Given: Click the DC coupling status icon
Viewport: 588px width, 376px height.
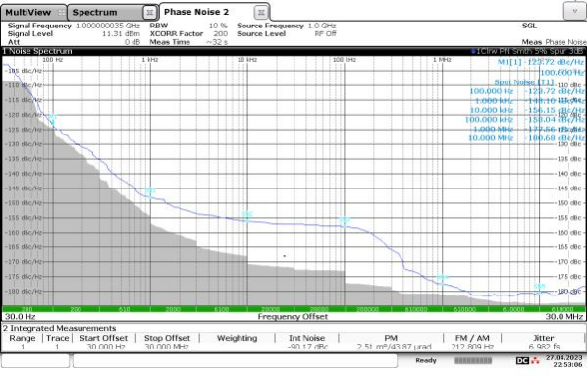Looking at the screenshot, I should coord(522,360).
